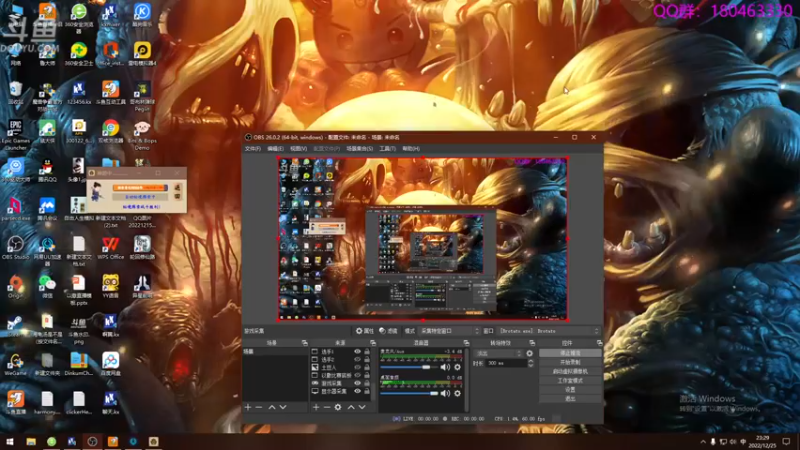Move selected source up in sources list
This screenshot has height=450, width=800.
(351, 407)
